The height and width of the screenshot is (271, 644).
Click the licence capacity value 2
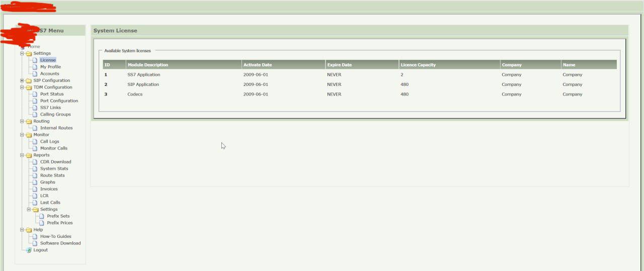(x=402, y=75)
